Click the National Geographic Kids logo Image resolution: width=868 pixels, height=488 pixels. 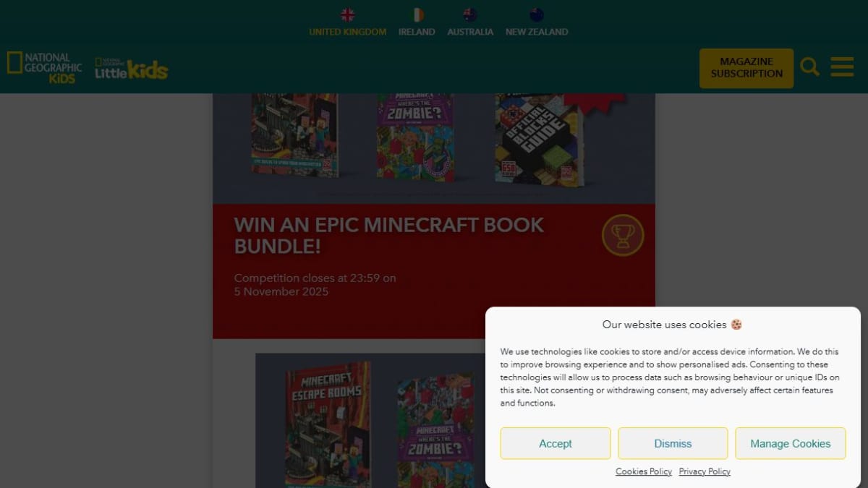pos(44,67)
